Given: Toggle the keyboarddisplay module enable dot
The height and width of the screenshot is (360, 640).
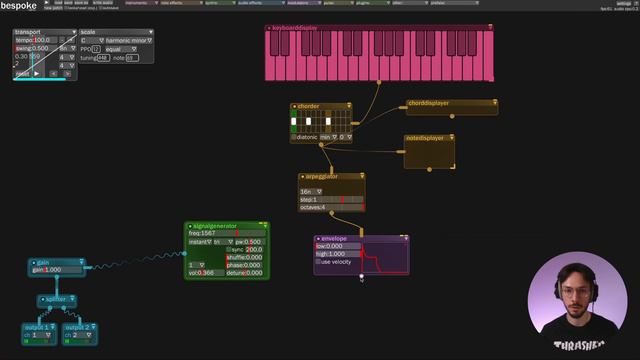Looking at the screenshot, I should pyautogui.click(x=269, y=28).
